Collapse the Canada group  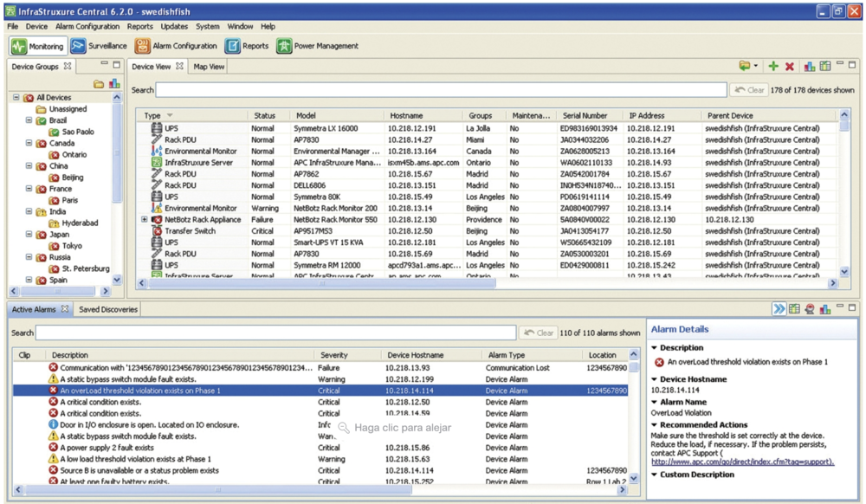pos(29,142)
